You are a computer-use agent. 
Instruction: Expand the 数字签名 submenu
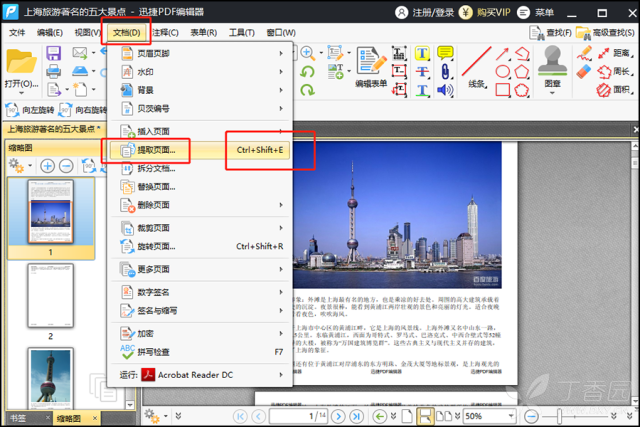point(200,292)
